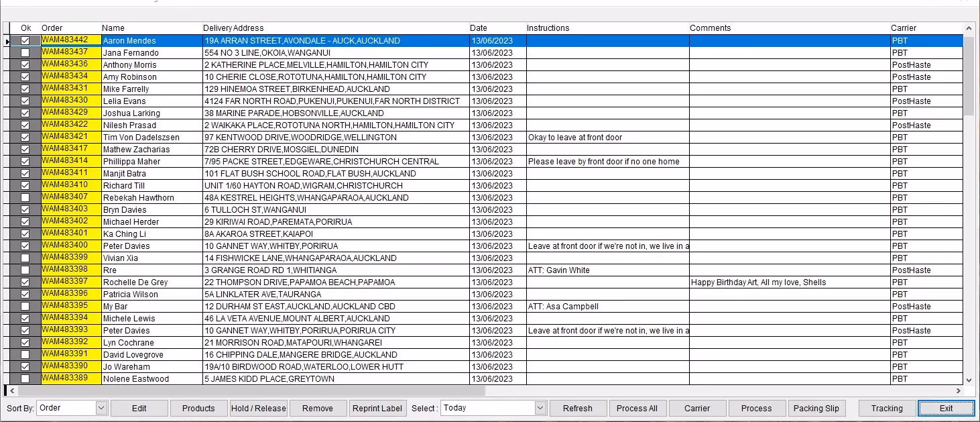Click Hold / Release for the selected order
This screenshot has width=980, height=422.
(x=258, y=408)
